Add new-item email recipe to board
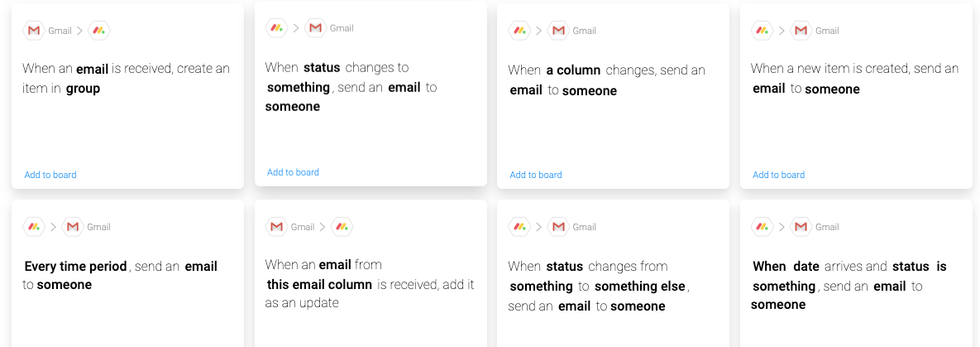This screenshot has width=980, height=347. (779, 175)
